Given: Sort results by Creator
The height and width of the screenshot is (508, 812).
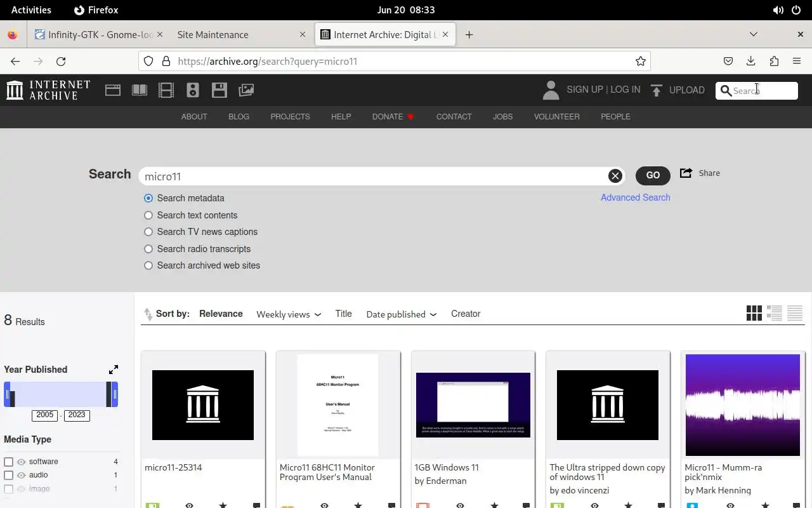Looking at the screenshot, I should click(466, 314).
